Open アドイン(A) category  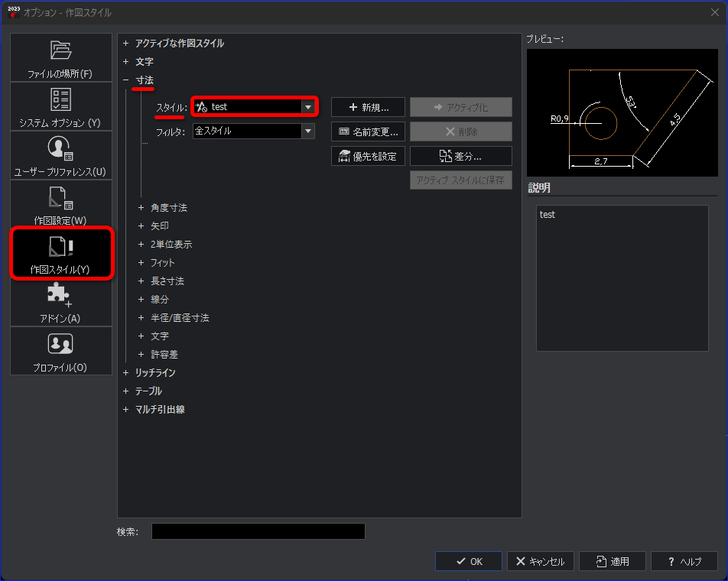click(61, 303)
